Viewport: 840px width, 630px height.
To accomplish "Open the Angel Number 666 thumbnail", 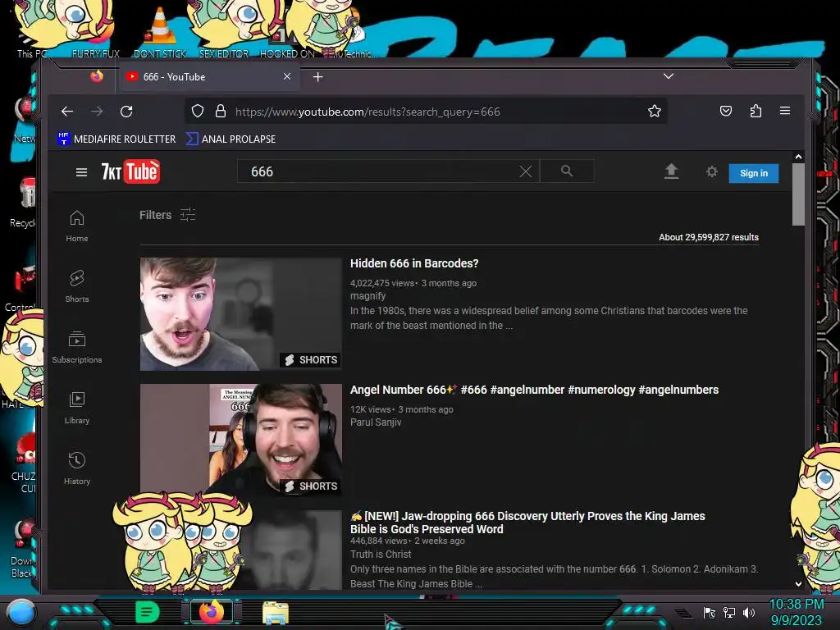I will 240,440.
